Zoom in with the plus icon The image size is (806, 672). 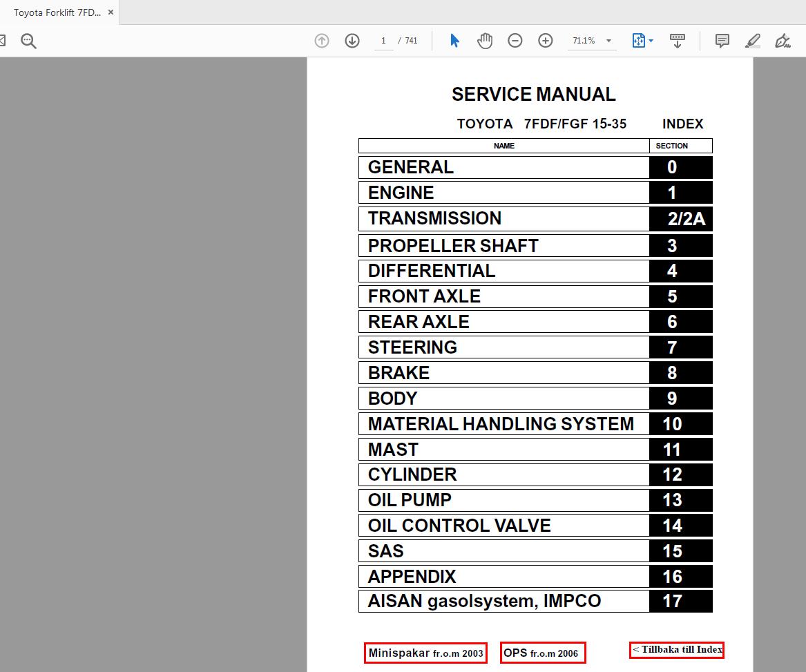tap(546, 41)
